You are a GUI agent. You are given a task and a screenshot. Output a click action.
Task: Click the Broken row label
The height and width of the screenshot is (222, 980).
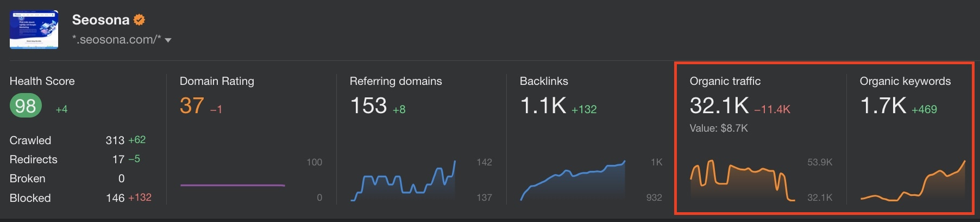(x=28, y=178)
